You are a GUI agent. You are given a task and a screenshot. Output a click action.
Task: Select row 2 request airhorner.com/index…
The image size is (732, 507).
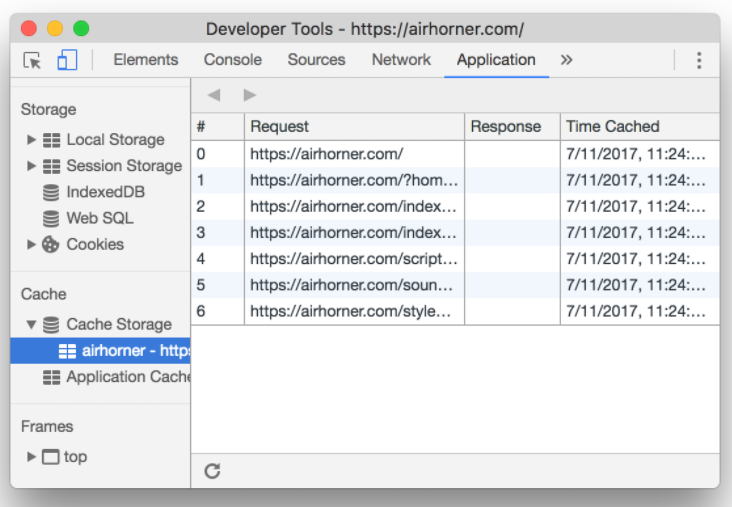click(x=353, y=206)
